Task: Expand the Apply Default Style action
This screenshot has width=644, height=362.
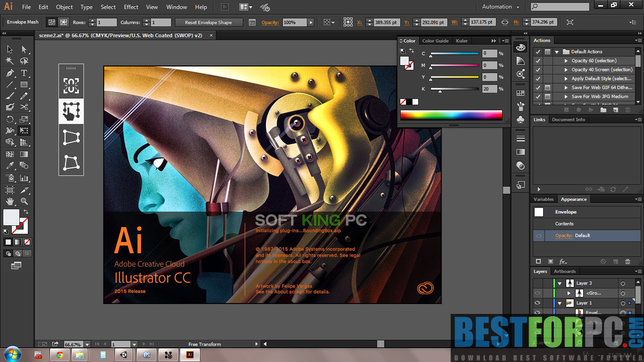Action: (567, 79)
